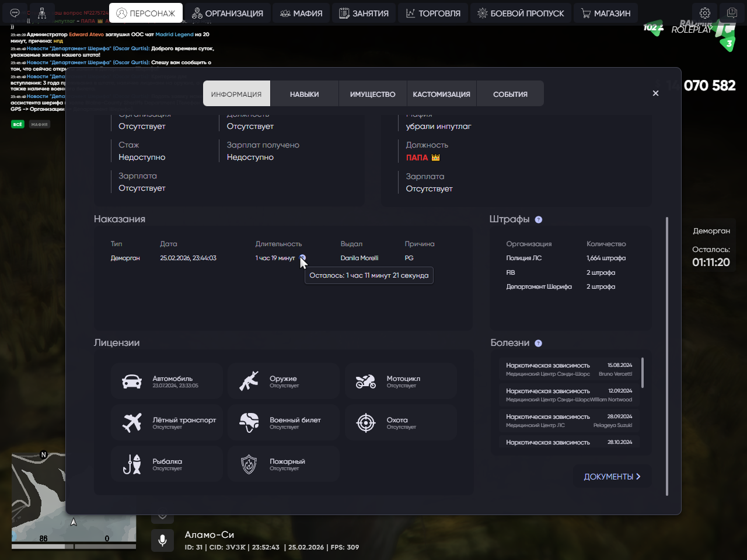Click the Болезни list scrollbar
This screenshot has height=560, width=747.
click(643, 373)
